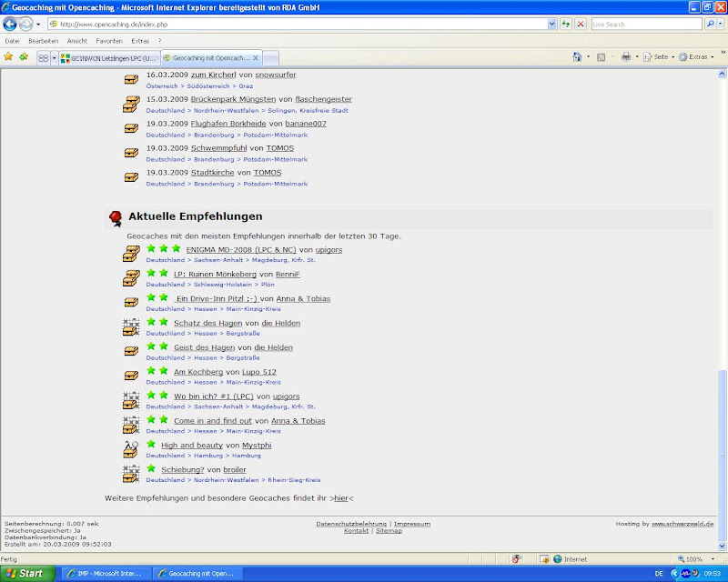Open the Schwemmpfuhl cache link
This screenshot has height=582, width=728.
tap(219, 148)
